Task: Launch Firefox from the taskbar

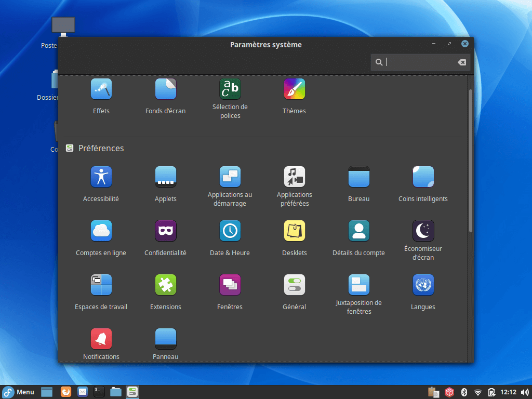Action: click(66, 392)
